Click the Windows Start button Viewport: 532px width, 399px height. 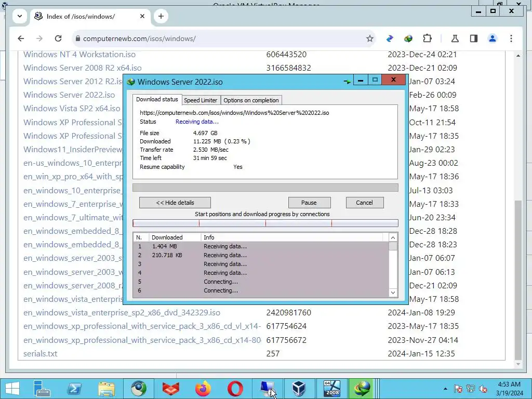pos(12,389)
